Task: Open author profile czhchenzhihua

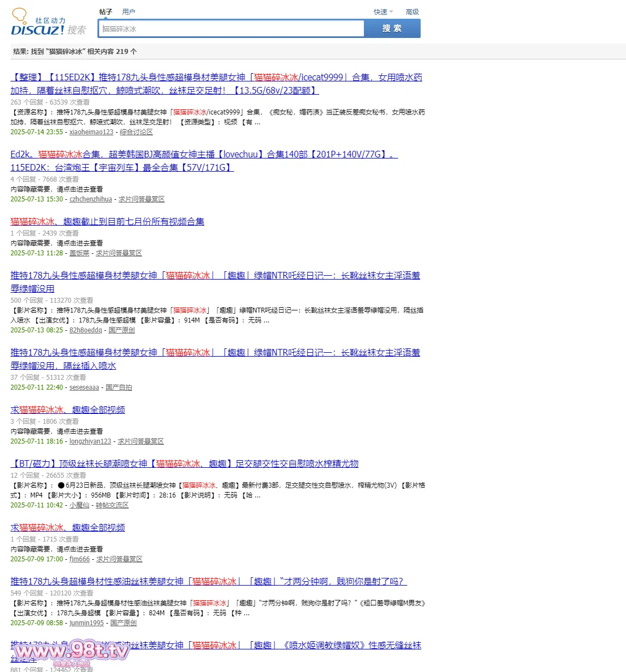Action: 91,199
